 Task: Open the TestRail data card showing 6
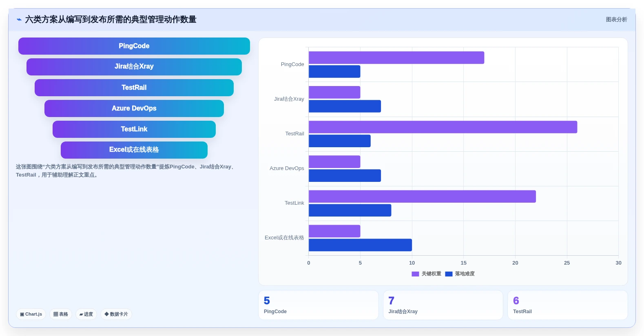coord(568,305)
